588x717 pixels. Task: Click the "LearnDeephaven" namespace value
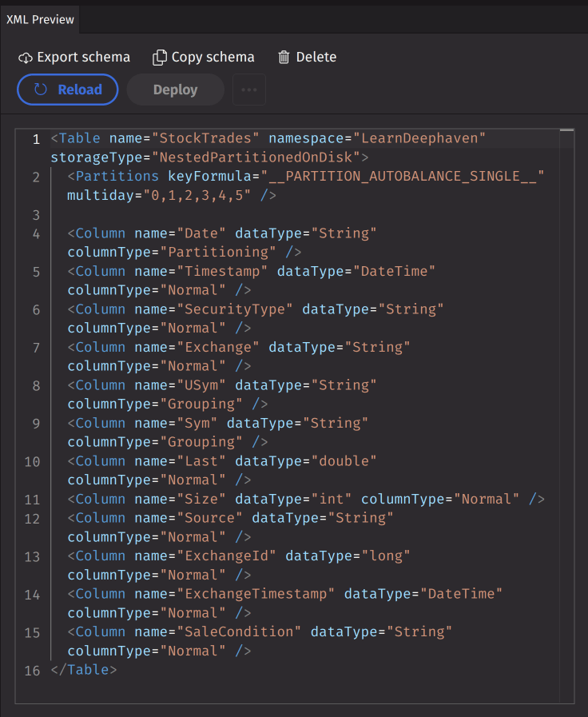point(419,138)
